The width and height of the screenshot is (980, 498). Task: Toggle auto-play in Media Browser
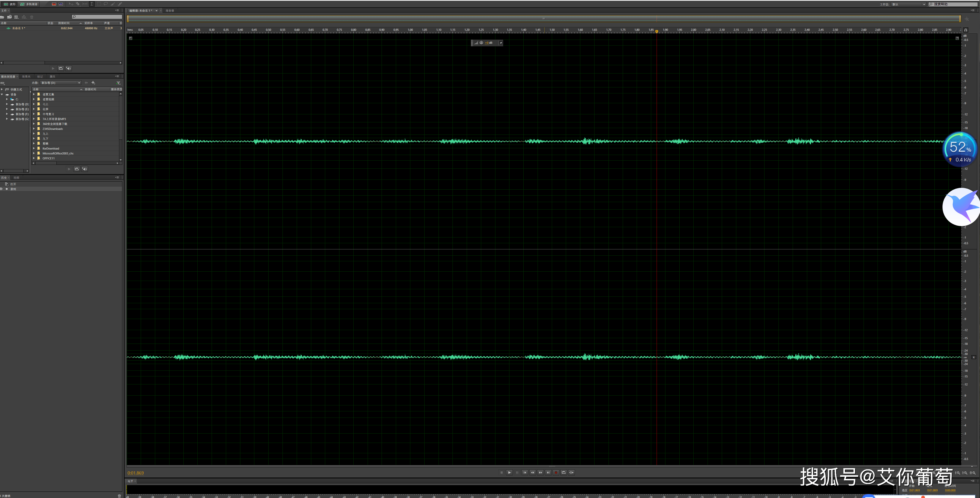tap(84, 169)
